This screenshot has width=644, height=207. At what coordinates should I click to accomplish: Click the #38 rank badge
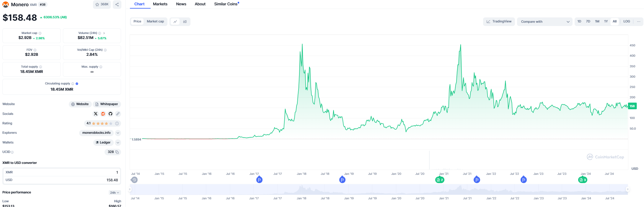click(x=43, y=4)
